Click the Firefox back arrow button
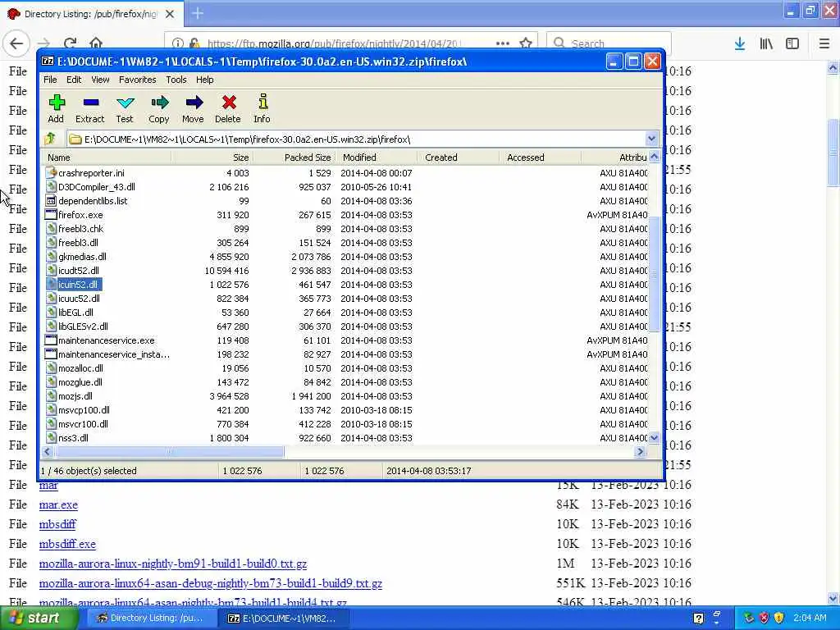Viewport: 840px width, 630px height. (x=16, y=43)
